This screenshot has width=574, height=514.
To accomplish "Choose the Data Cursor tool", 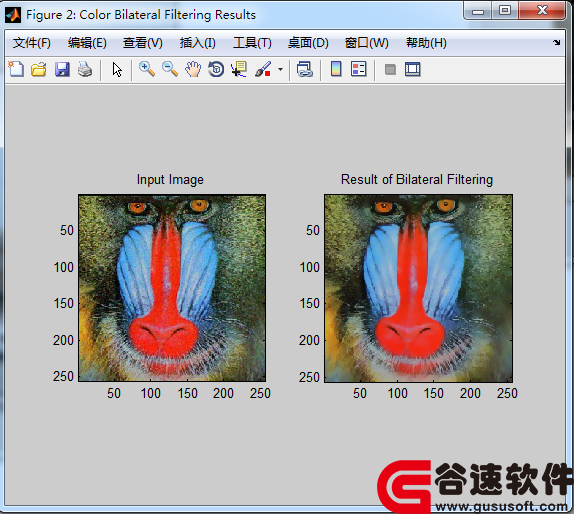I will (239, 69).
